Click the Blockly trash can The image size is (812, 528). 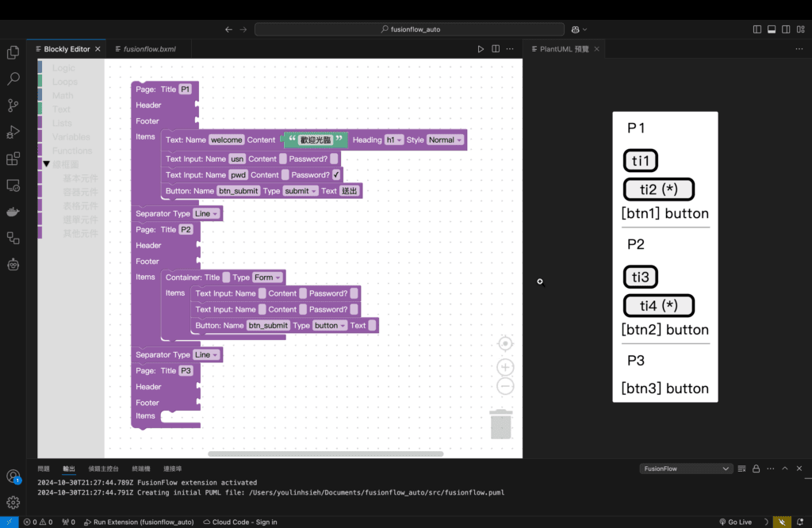(501, 423)
